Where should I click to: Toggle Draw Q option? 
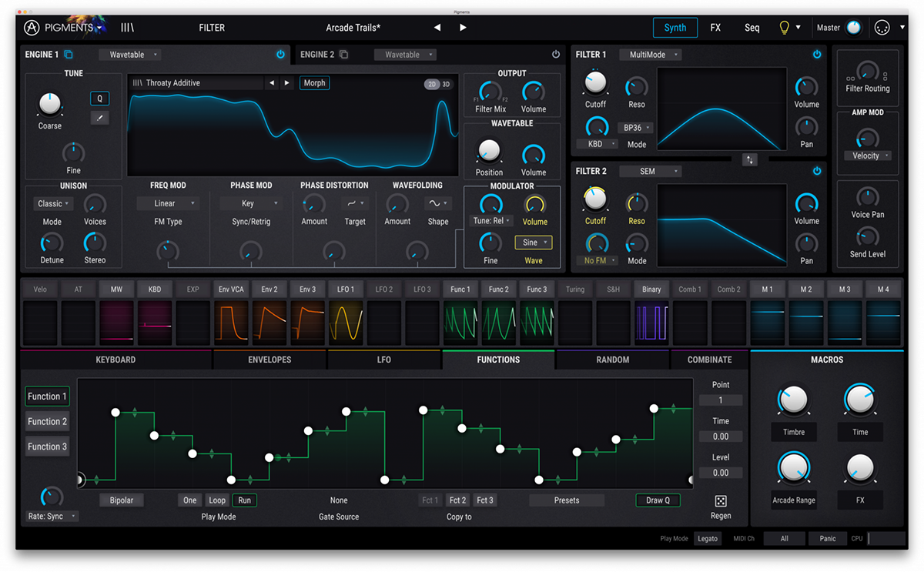point(658,500)
